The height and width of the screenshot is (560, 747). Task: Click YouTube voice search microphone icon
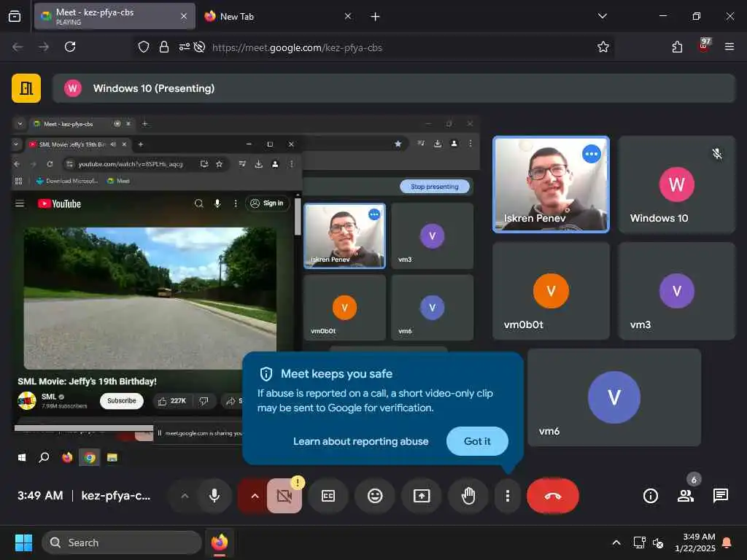pos(217,203)
